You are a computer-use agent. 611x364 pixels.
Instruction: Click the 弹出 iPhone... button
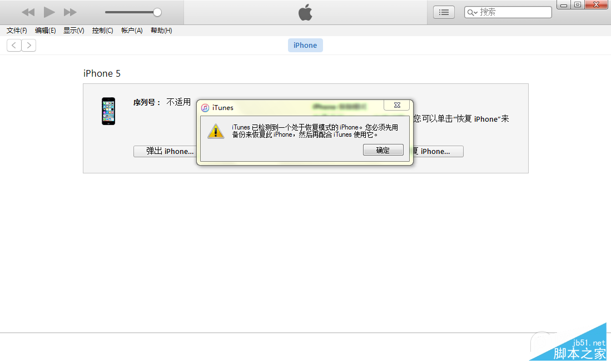point(165,152)
